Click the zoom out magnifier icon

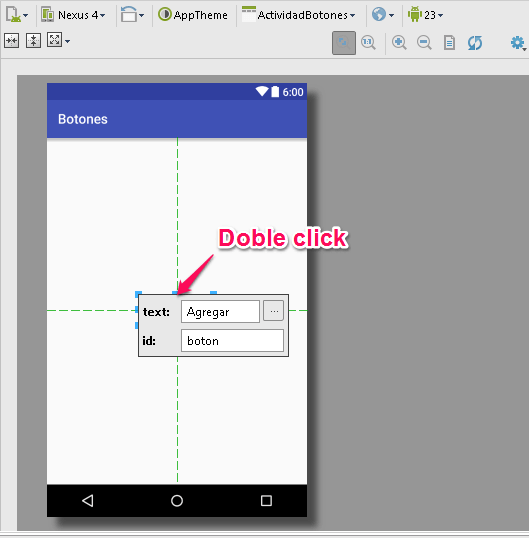coord(424,43)
